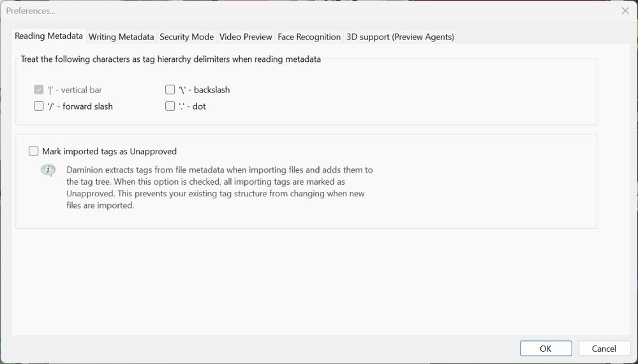Show the 3D support (Preview Agents) tab
The image size is (638, 364).
tap(400, 37)
